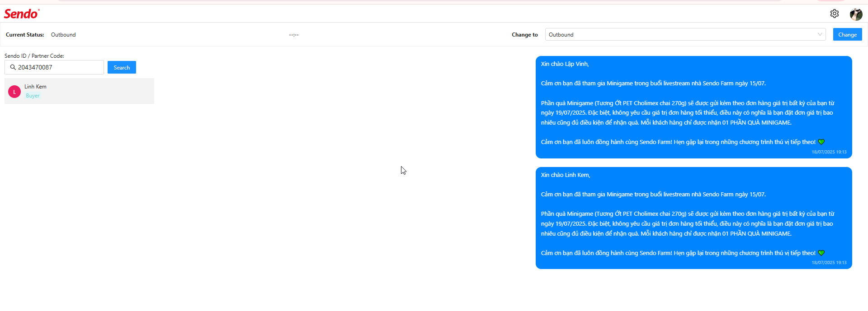This screenshot has width=868, height=311.
Task: Open the Change to status dropdown
Action: (x=685, y=35)
